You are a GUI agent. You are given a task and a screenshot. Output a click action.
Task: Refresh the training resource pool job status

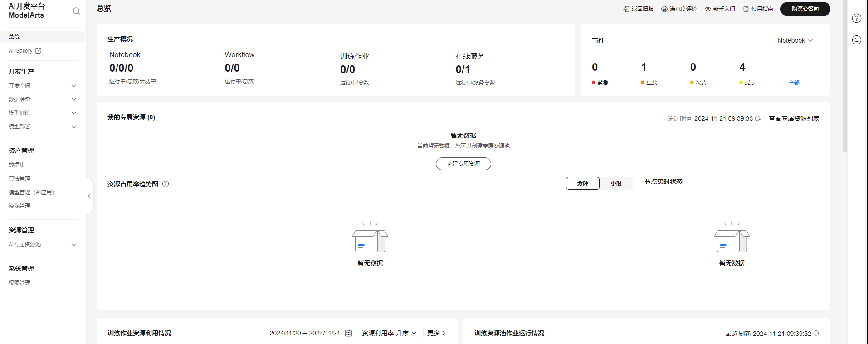pos(816,333)
